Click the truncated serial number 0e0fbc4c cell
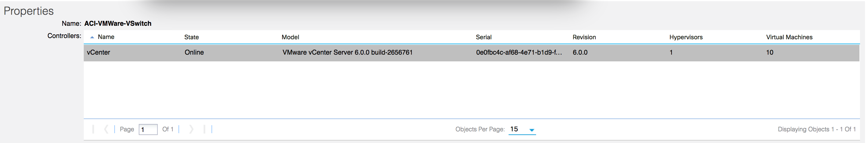The image size is (868, 143). click(519, 52)
